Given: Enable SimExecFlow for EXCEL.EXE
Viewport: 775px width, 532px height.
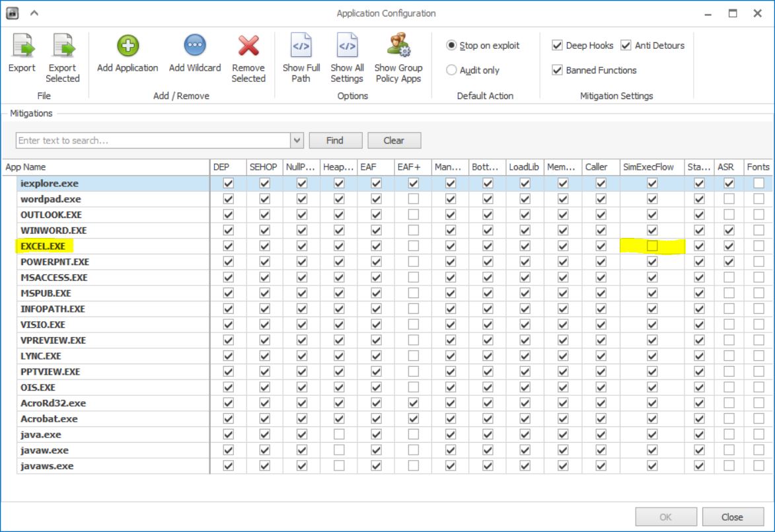Looking at the screenshot, I should [x=652, y=246].
